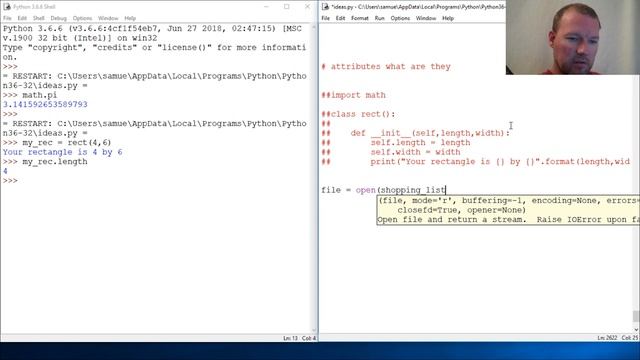Click shell output 3.141592653589793
This screenshot has width=640, height=360.
click(45, 104)
